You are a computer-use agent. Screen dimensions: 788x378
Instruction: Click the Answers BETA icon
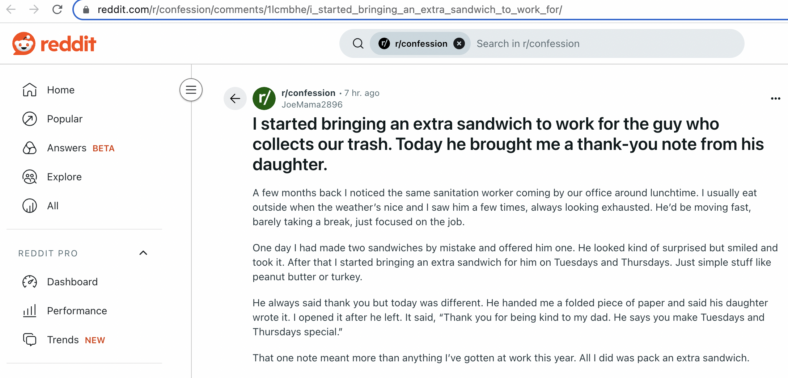pyautogui.click(x=30, y=148)
